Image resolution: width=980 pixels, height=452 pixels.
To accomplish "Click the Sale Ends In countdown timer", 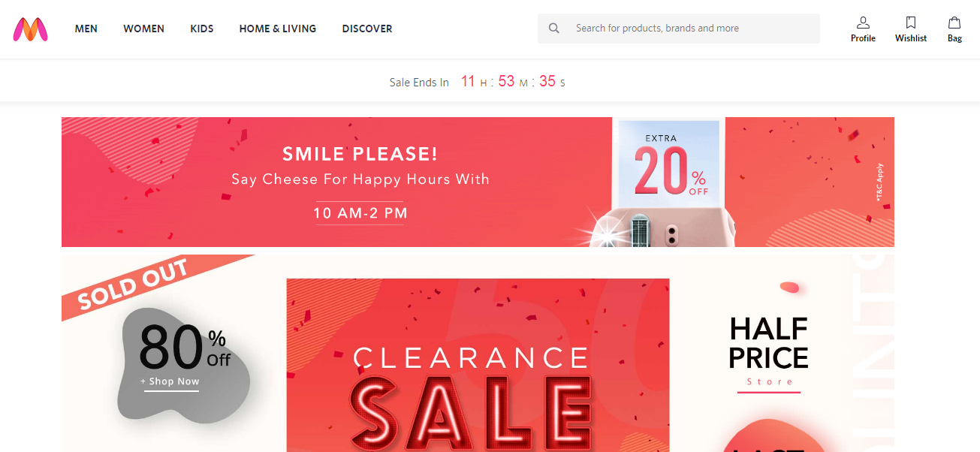I will pos(478,82).
